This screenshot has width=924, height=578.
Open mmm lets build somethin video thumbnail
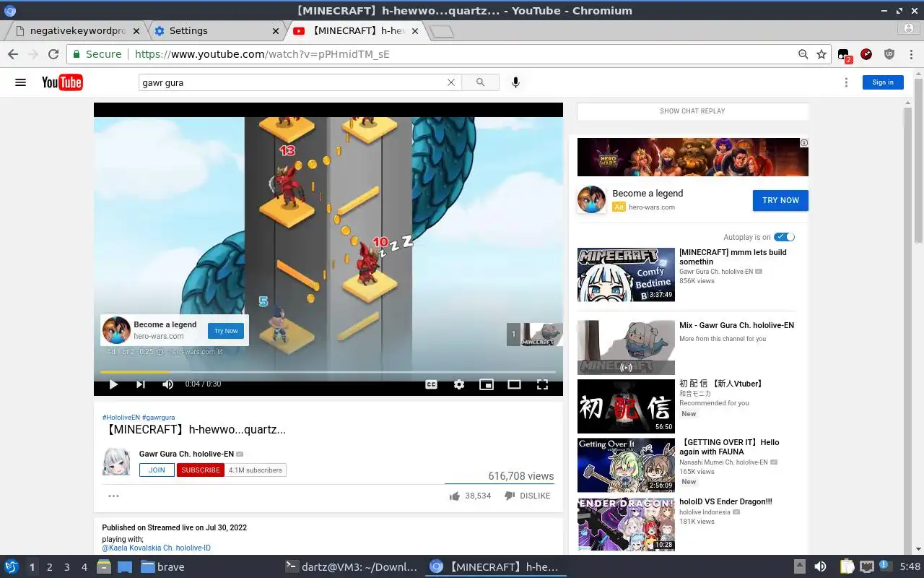[x=626, y=275]
